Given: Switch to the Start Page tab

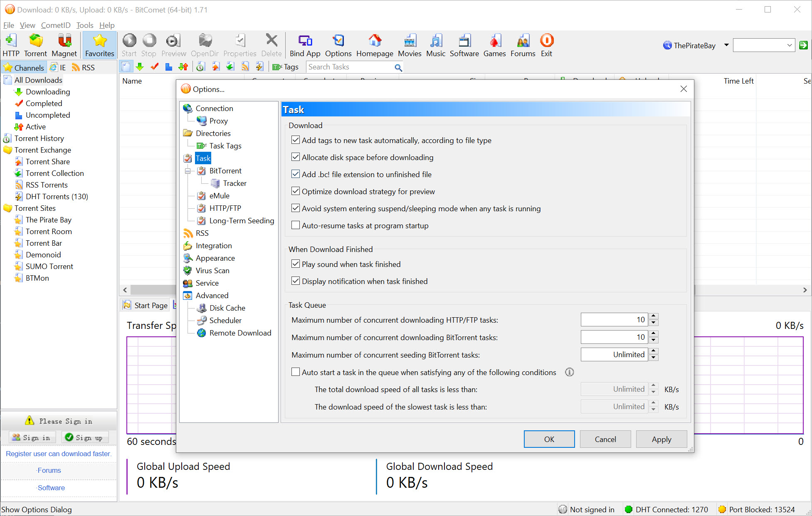Looking at the screenshot, I should pos(145,306).
